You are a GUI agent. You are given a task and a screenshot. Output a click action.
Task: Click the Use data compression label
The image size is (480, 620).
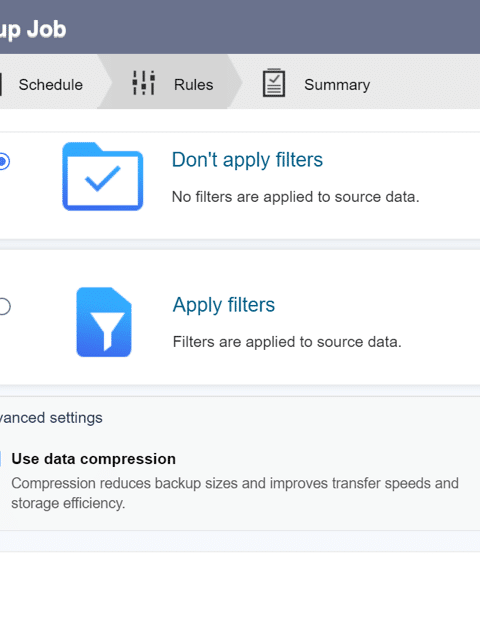(x=93, y=459)
